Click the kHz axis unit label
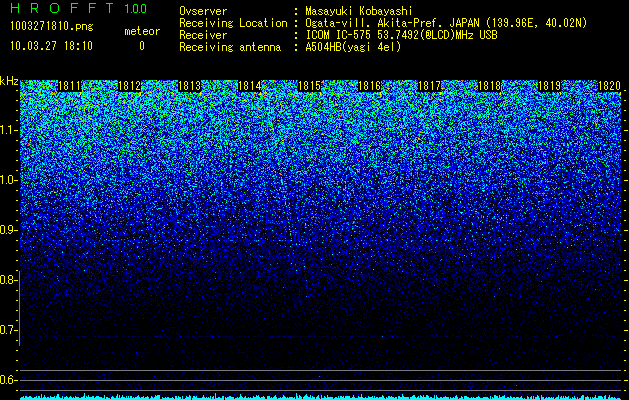This screenshot has height=400, width=629. 9,81
